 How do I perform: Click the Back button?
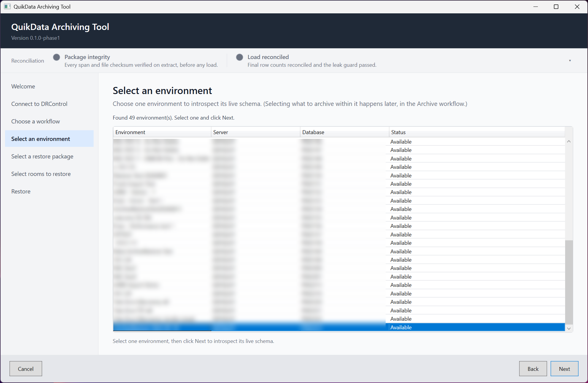pos(533,369)
